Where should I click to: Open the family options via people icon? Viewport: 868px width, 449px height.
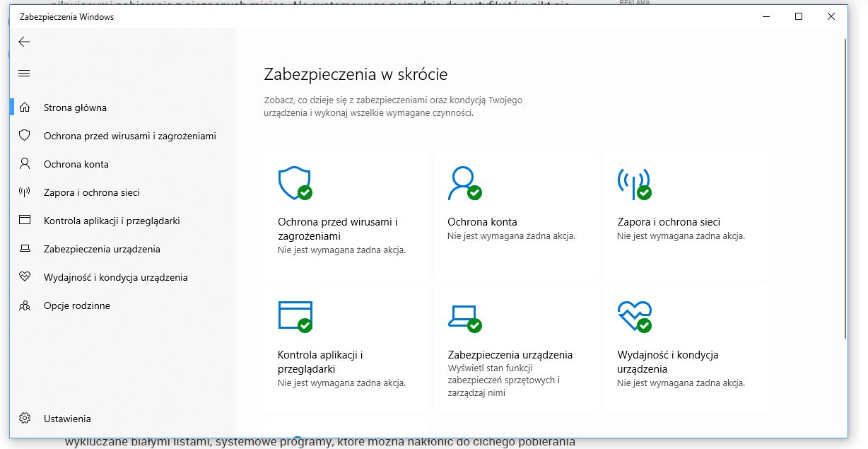(x=24, y=305)
